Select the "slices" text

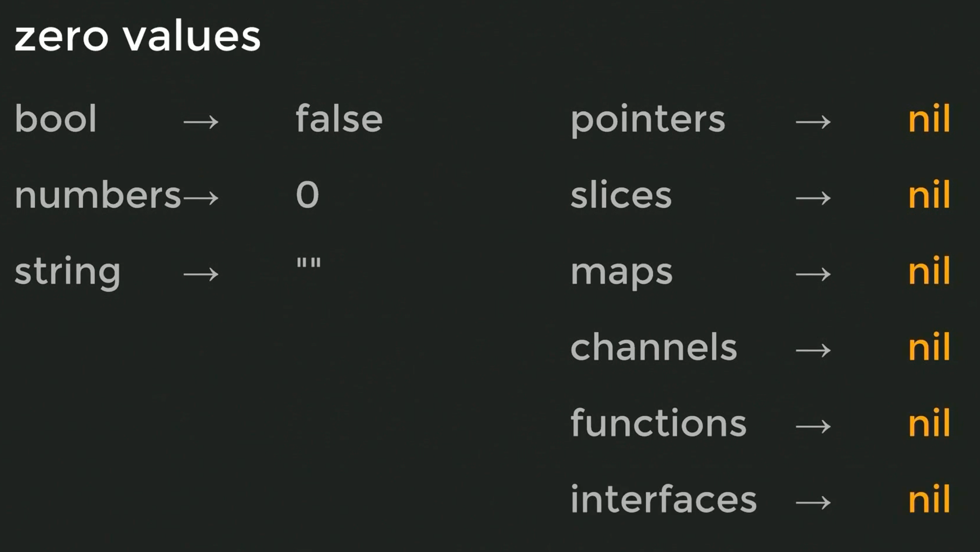(x=621, y=195)
